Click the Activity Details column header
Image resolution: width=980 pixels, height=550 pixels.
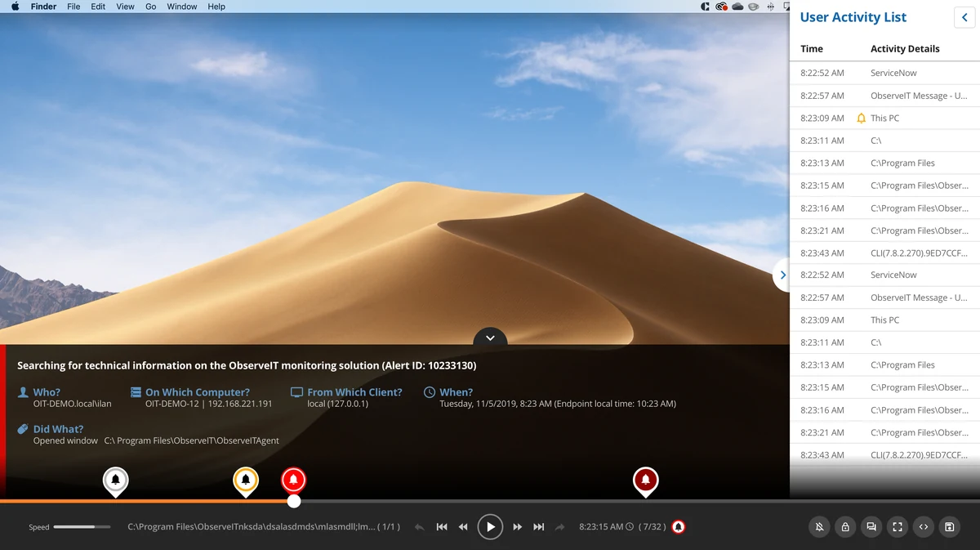tap(905, 49)
